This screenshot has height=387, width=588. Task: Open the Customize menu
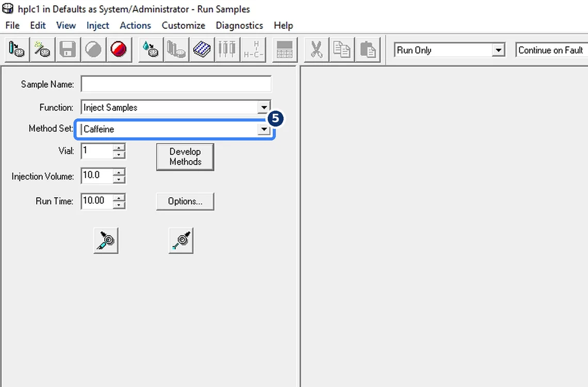pos(184,25)
